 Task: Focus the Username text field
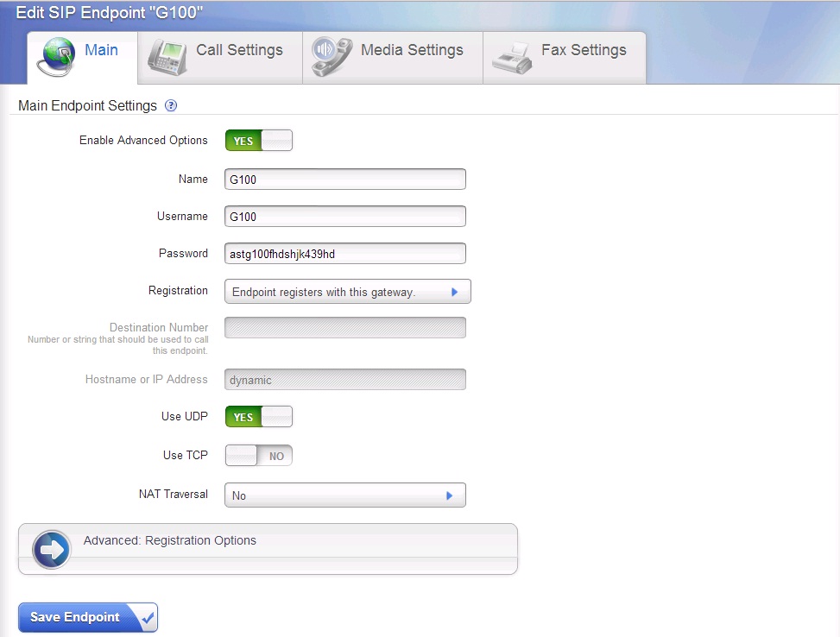(344, 217)
